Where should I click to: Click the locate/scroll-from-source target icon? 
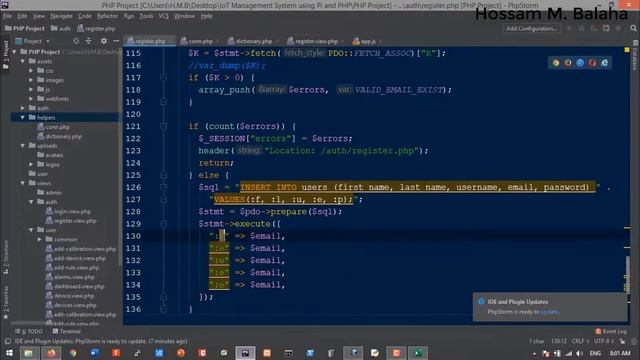[76, 41]
